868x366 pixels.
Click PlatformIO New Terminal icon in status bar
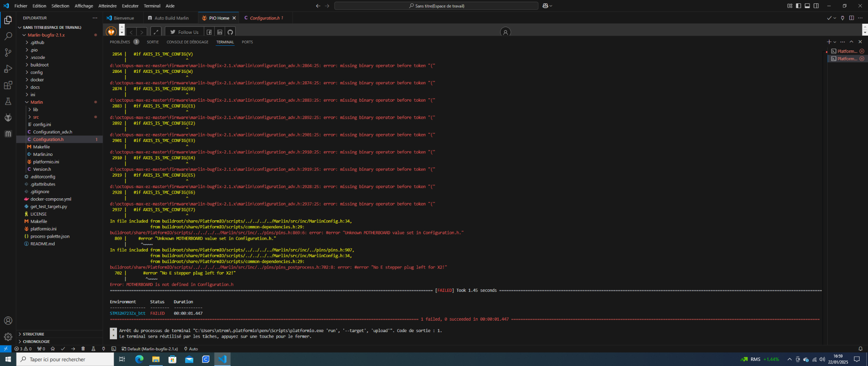pyautogui.click(x=114, y=349)
